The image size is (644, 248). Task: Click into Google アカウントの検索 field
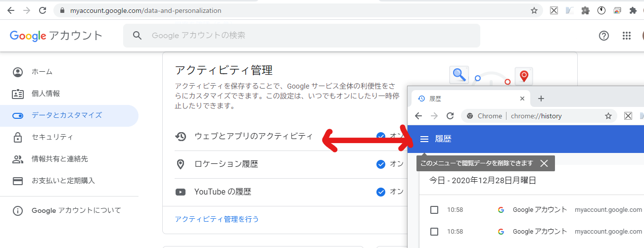click(x=302, y=36)
